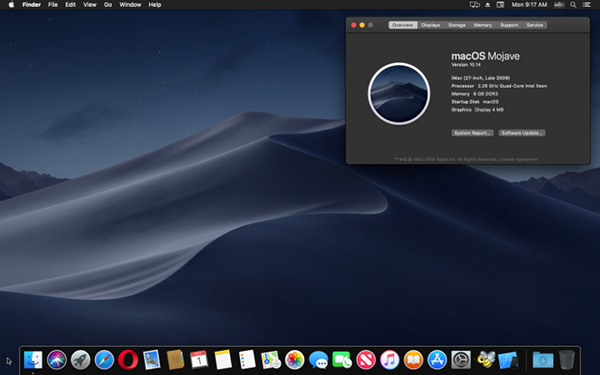Open the Finder menu
The height and width of the screenshot is (375, 600).
[x=31, y=5]
